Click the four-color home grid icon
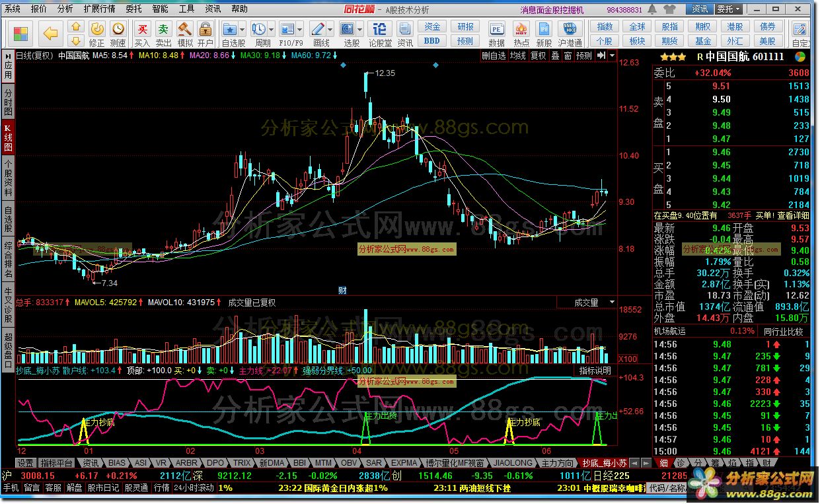 coord(20,34)
